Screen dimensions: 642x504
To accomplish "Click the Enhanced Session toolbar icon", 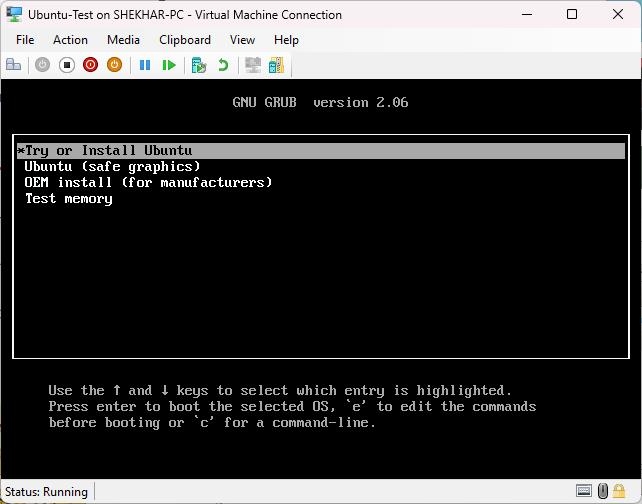I will [253, 65].
